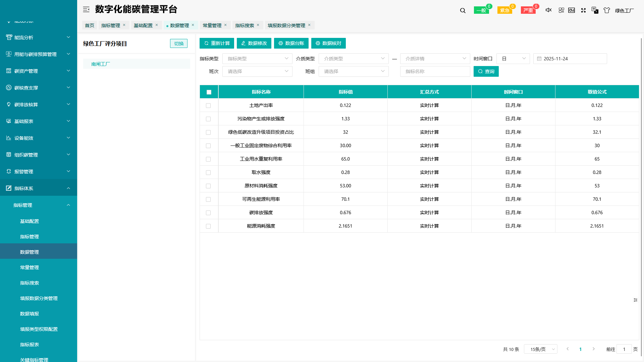
Task: Open the monitoring report icon in header
Action: (572, 10)
